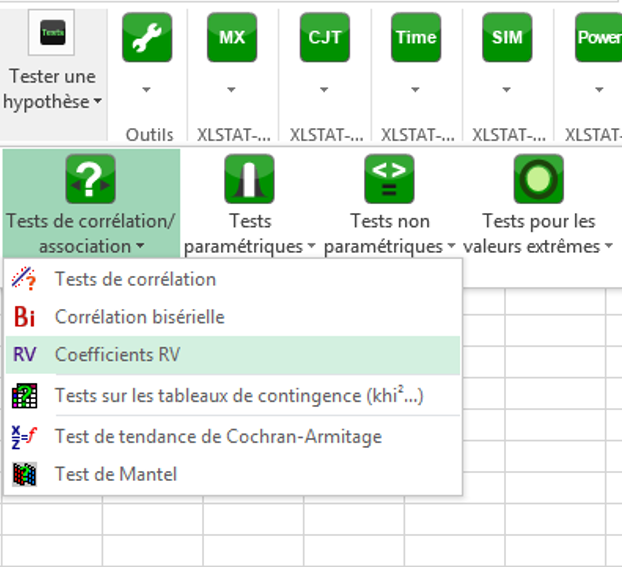Click the non-parametric tests icon
Viewport: 622px width, 567px height.
(x=389, y=179)
